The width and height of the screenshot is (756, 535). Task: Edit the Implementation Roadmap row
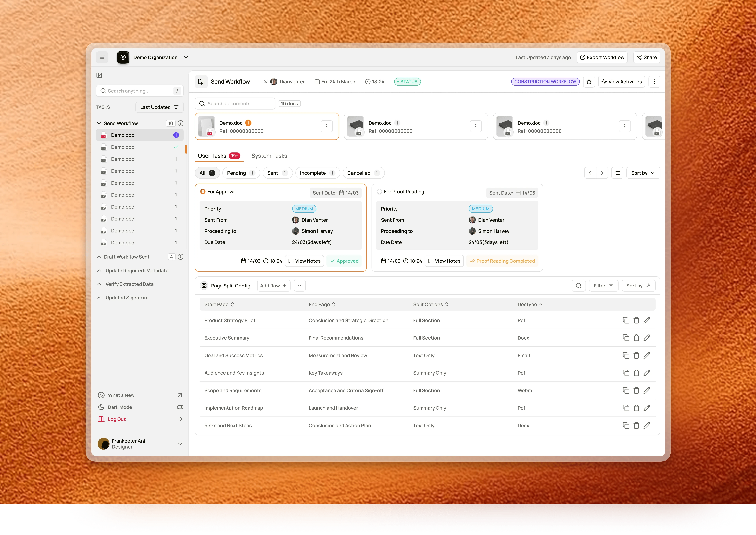647,408
